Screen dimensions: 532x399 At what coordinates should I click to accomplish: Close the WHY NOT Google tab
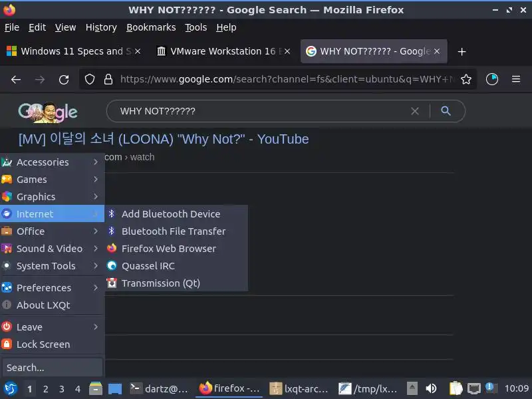(x=437, y=51)
